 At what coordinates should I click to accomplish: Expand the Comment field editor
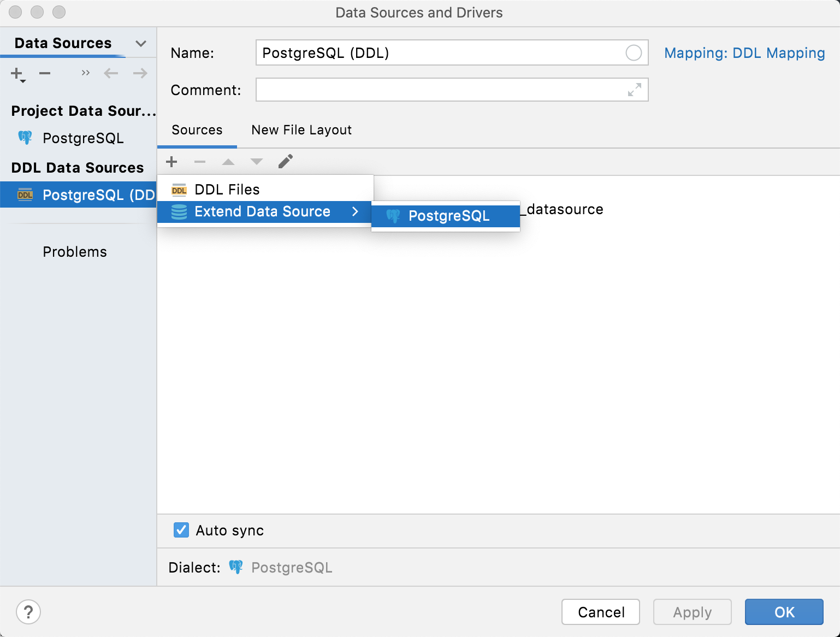click(x=635, y=90)
